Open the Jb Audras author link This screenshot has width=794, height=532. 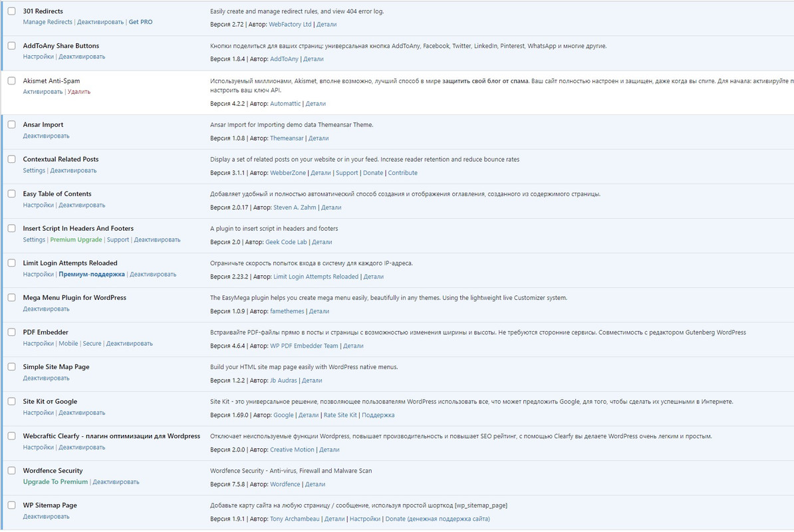click(283, 380)
